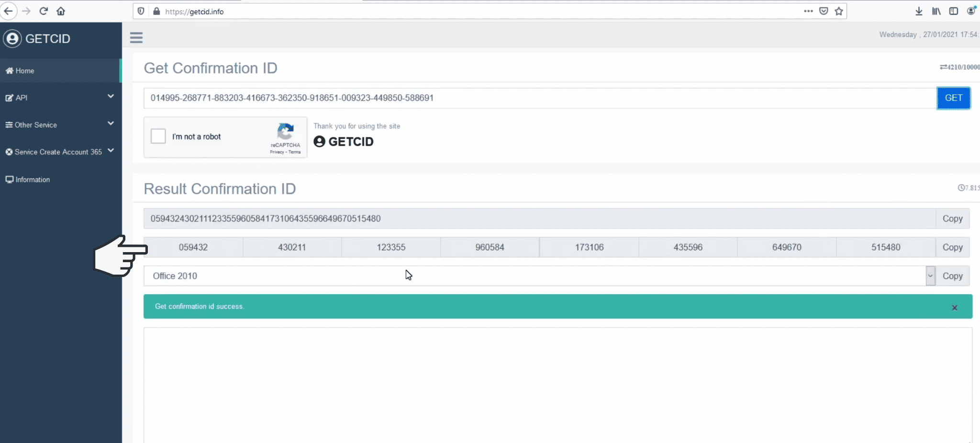Image resolution: width=980 pixels, height=443 pixels.
Task: Click the back arrow in browser
Action: click(8, 11)
